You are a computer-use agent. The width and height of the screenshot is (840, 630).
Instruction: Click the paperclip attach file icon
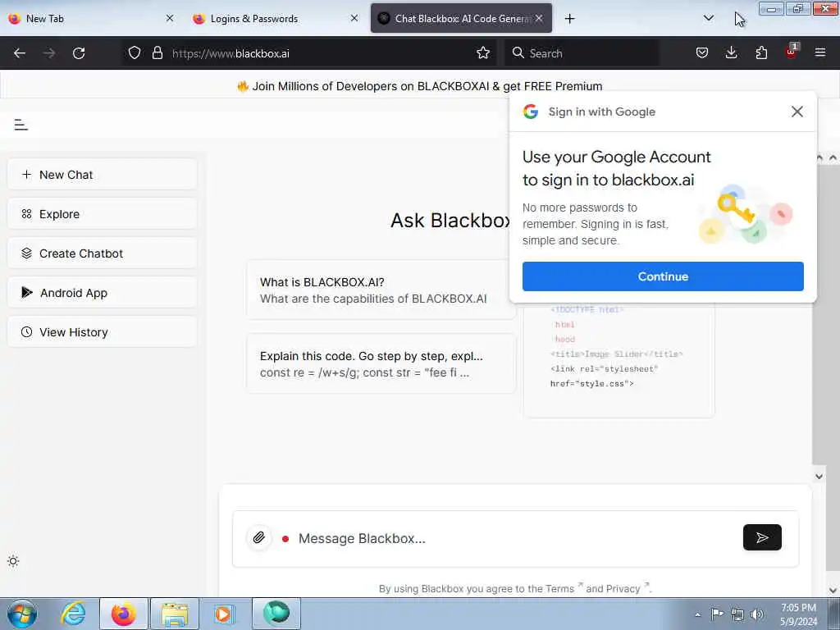tap(258, 537)
